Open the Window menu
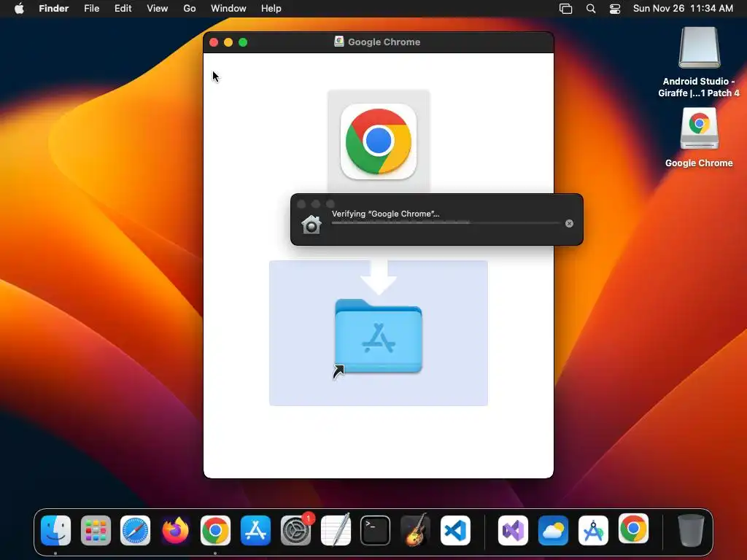The width and height of the screenshot is (747, 560). click(228, 9)
